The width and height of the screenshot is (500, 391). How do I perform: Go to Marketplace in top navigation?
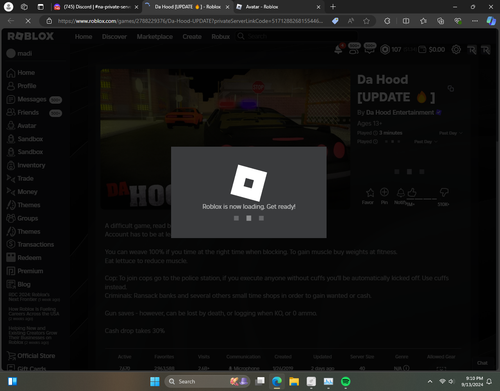(x=155, y=37)
